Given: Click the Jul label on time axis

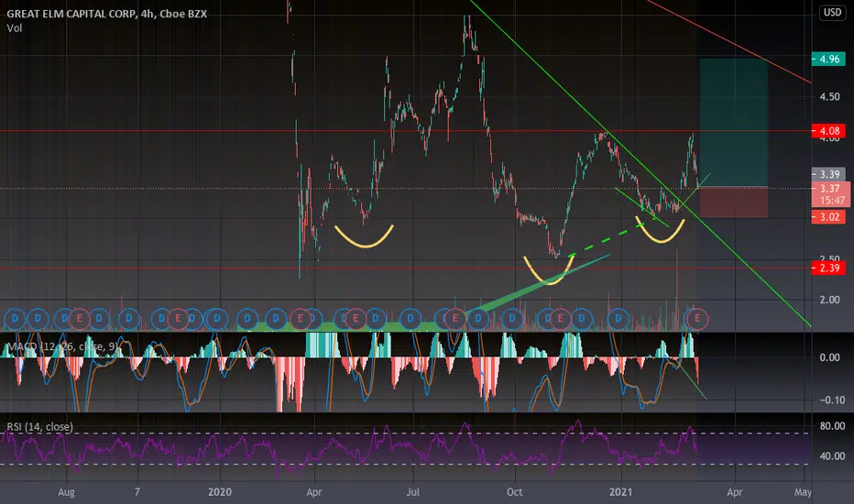Looking at the screenshot, I should coord(413,492).
